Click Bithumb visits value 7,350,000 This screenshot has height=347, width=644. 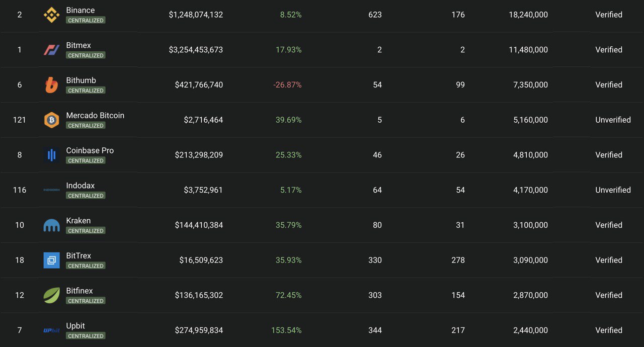tap(531, 85)
